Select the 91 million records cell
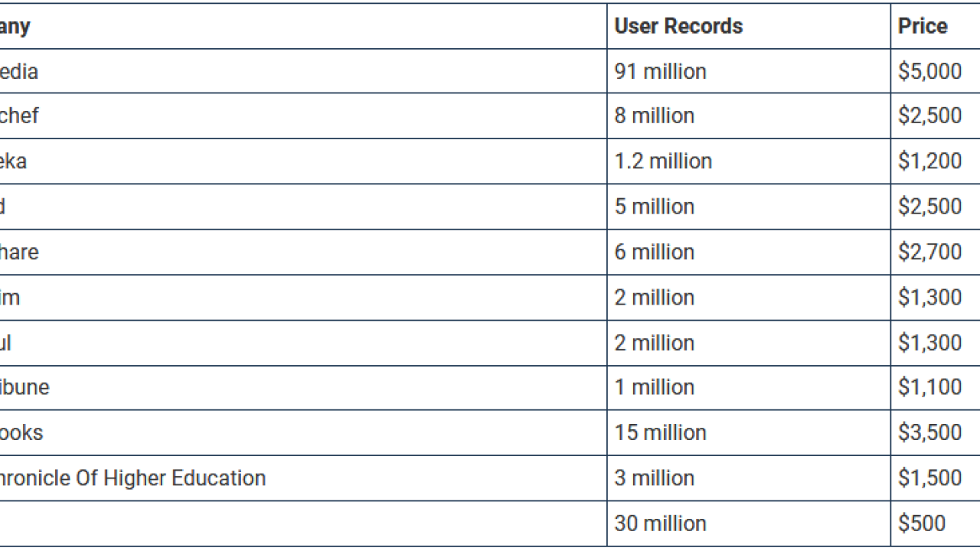The width and height of the screenshot is (980, 551). [x=660, y=71]
